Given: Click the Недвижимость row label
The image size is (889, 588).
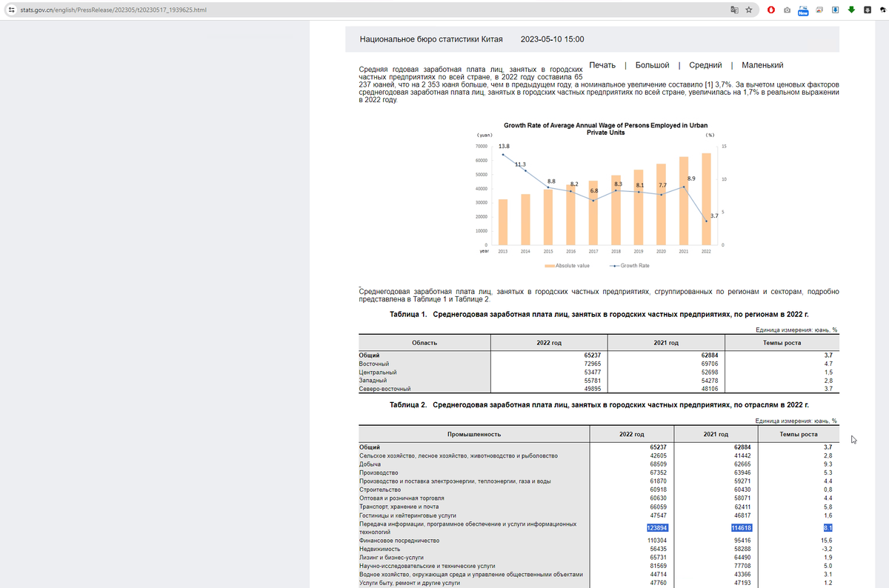Looking at the screenshot, I should point(379,549).
